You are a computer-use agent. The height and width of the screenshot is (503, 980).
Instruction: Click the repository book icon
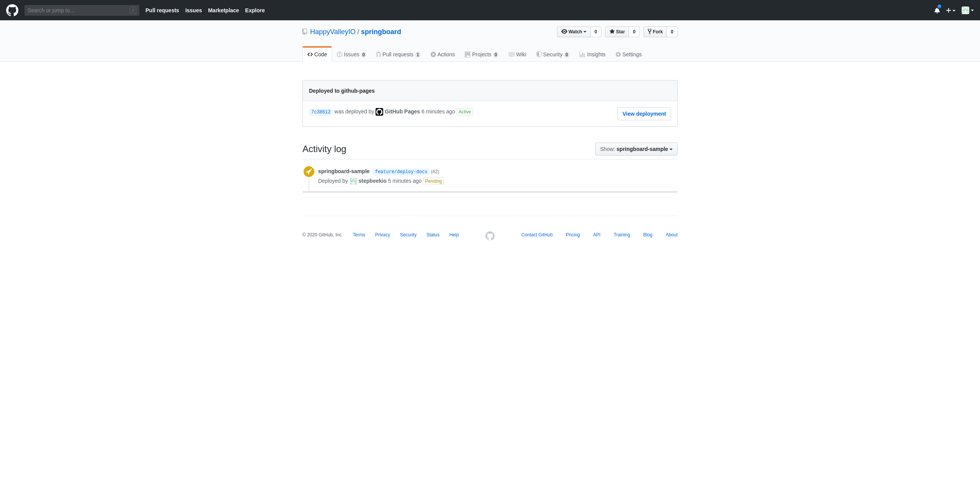tap(305, 32)
